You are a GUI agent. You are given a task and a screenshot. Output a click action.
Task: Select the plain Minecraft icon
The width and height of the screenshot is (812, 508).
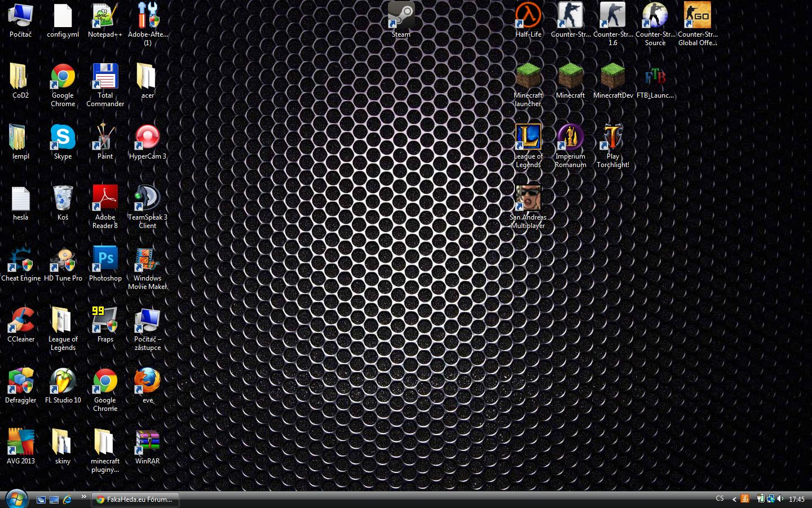(571, 81)
